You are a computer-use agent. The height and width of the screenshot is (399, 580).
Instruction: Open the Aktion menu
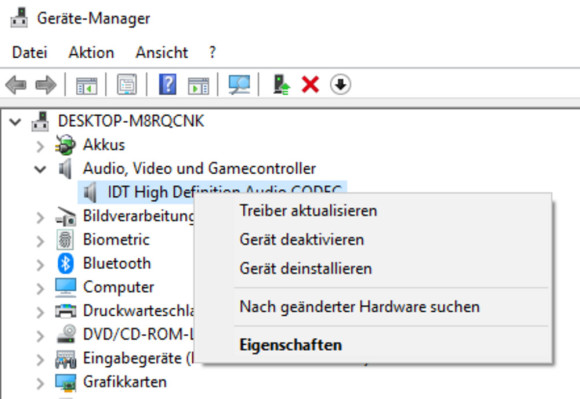tap(91, 53)
